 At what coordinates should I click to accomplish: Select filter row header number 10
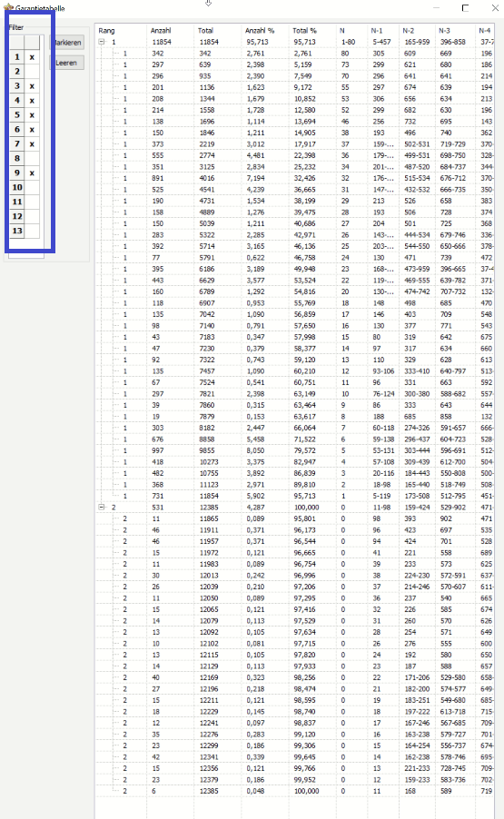tap(17, 188)
